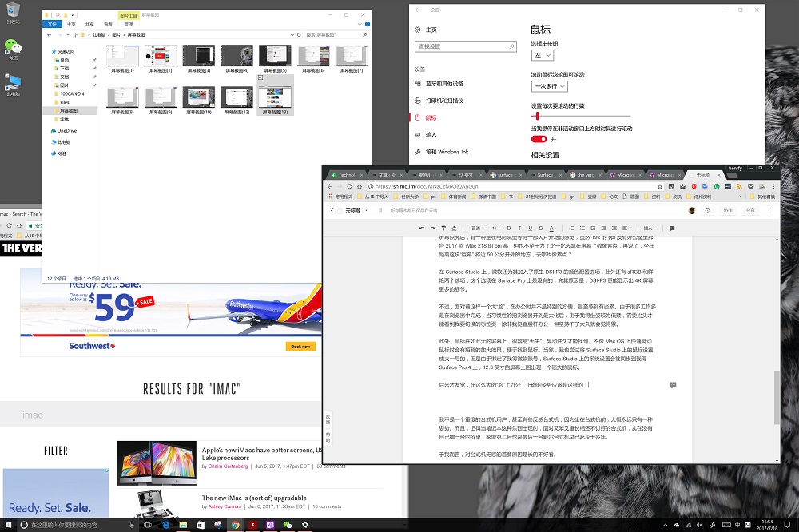Click the Chrome icon in the taskbar
Screen dimensions: 799x532
pos(235,525)
